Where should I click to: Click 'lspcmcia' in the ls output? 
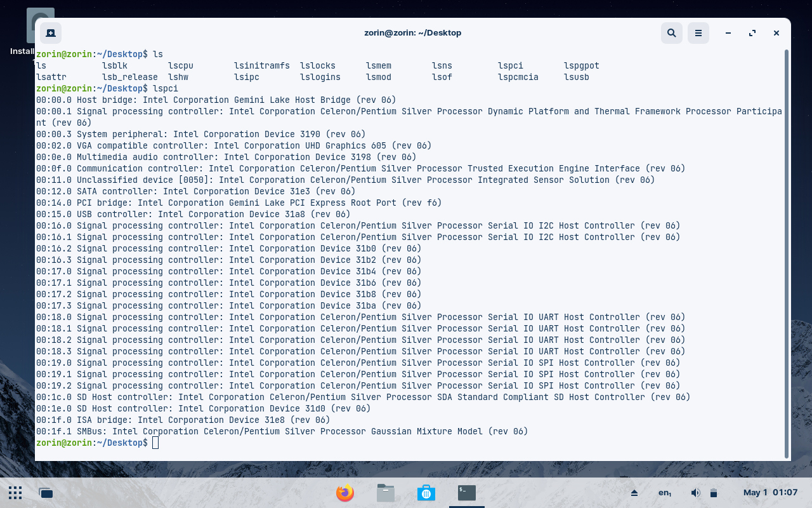(518, 77)
